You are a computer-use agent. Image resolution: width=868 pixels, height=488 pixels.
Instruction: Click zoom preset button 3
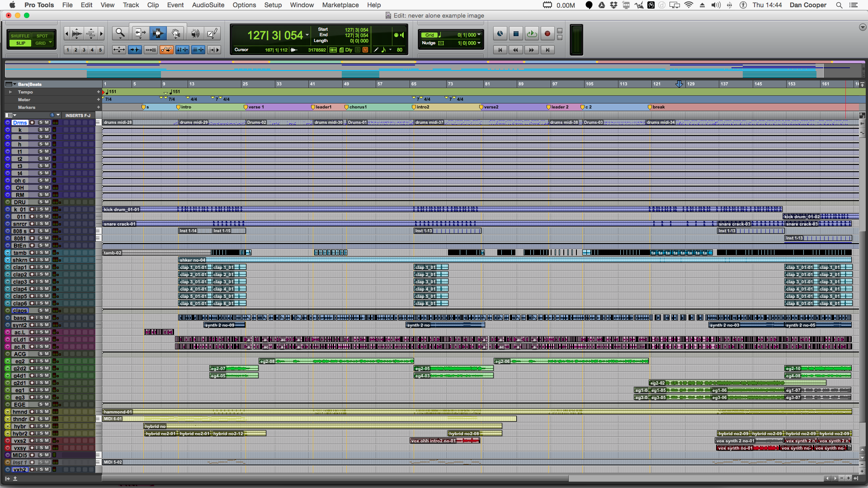(84, 50)
